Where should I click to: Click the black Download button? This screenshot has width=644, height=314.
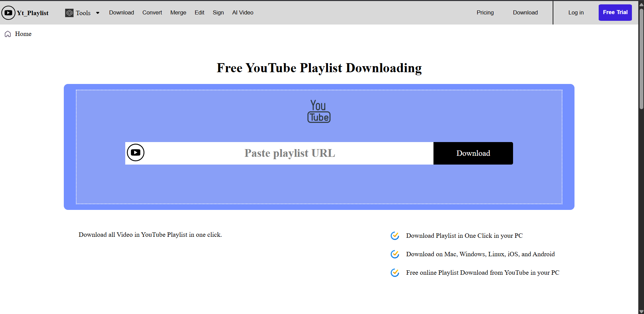(473, 153)
